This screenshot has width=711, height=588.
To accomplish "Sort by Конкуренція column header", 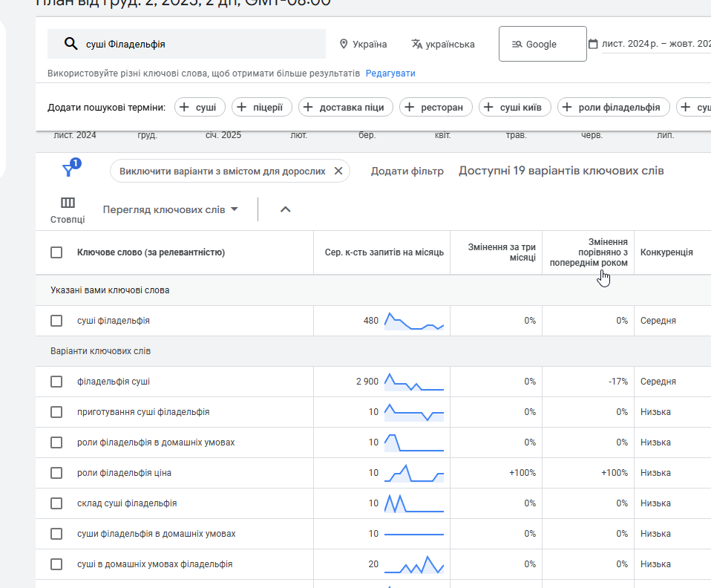I will pyautogui.click(x=666, y=252).
